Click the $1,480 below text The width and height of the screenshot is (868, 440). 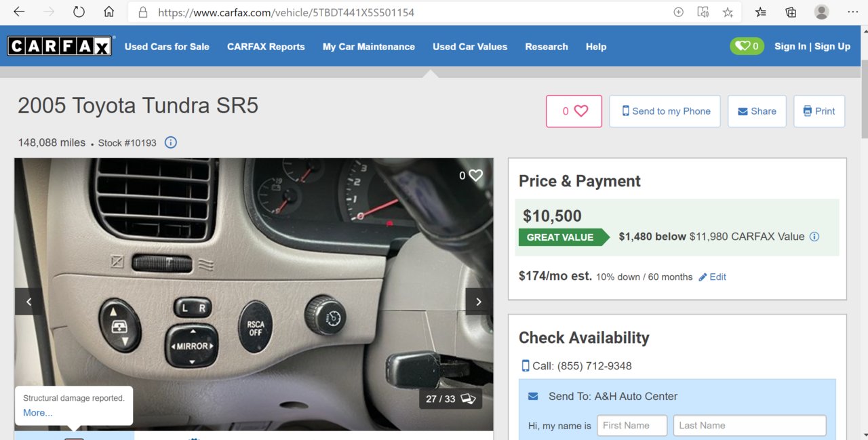[x=652, y=237]
